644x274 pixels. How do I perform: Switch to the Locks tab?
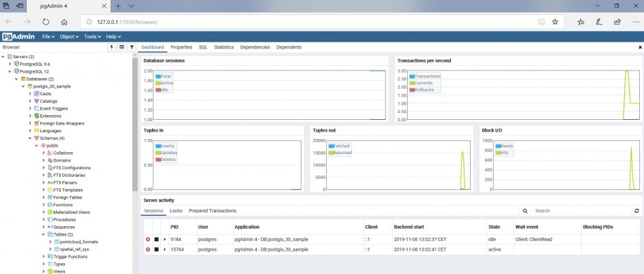coord(175,211)
